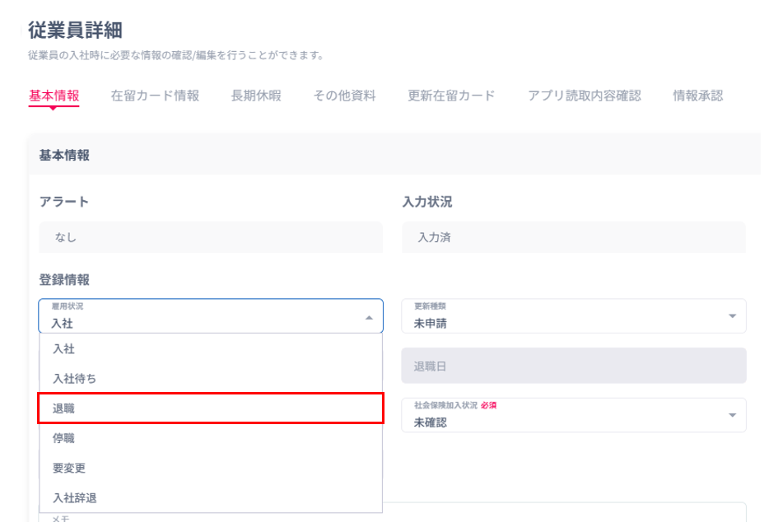The height and width of the screenshot is (532, 783).
Task: Select 退職 from the dropdown list
Action: [211, 408]
